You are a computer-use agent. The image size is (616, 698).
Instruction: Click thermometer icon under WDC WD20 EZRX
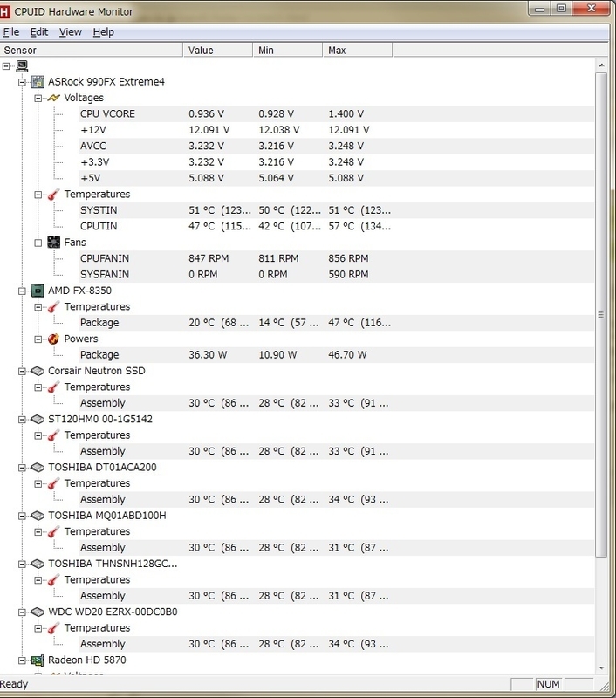click(53, 628)
